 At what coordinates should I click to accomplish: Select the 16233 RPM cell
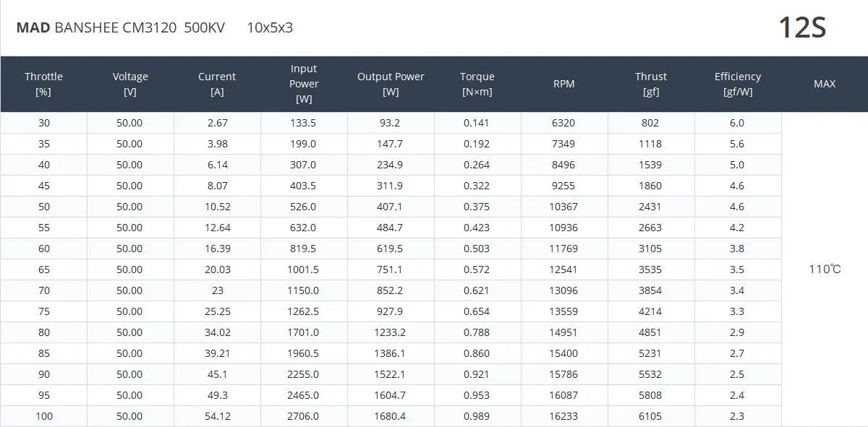click(x=563, y=416)
